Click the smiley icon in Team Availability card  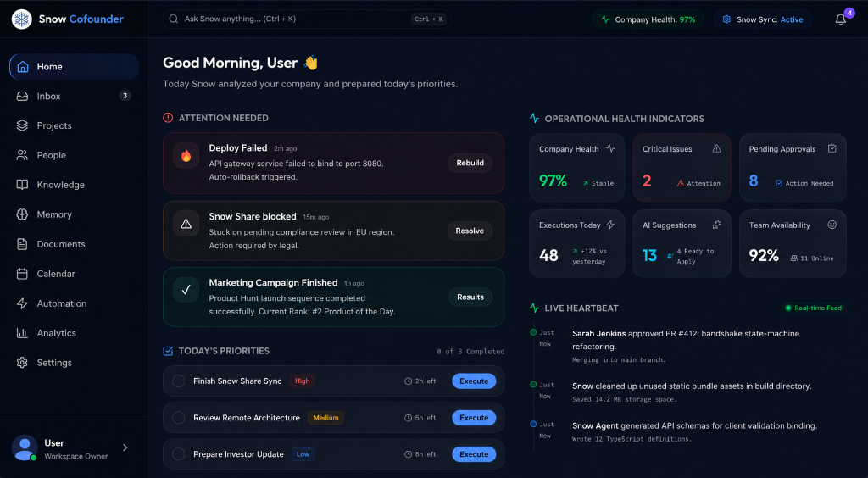tap(832, 225)
